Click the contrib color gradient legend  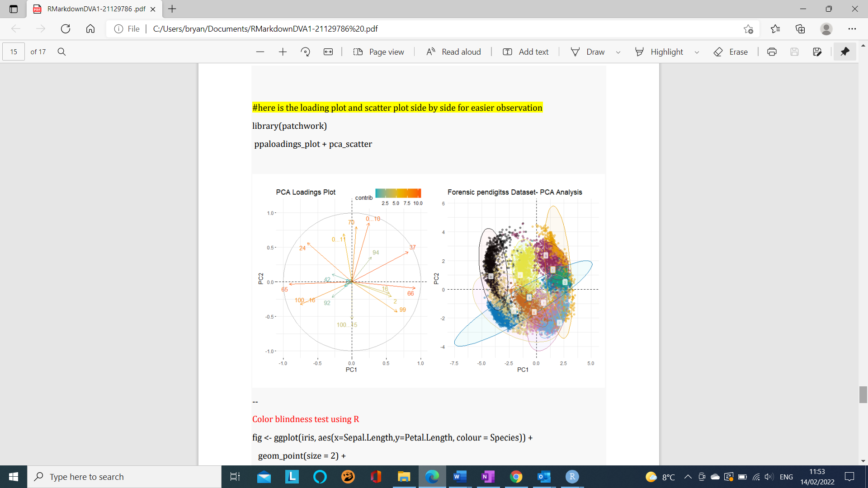point(398,193)
